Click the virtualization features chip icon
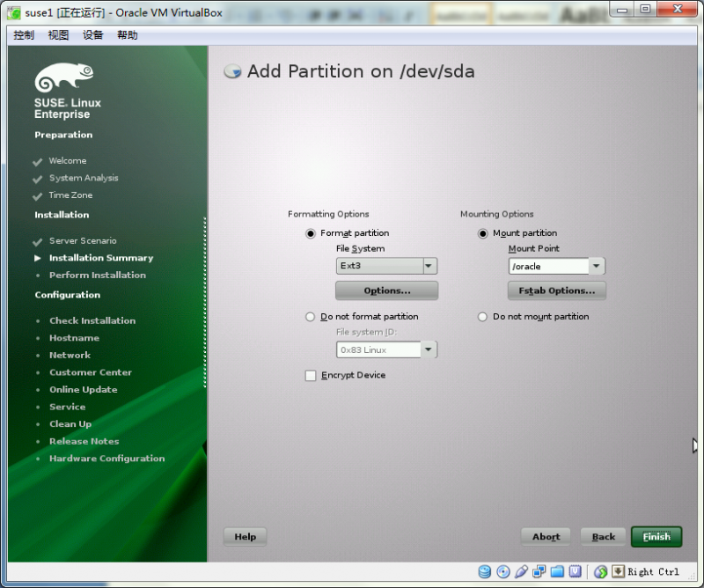This screenshot has height=588, width=704. 576,571
